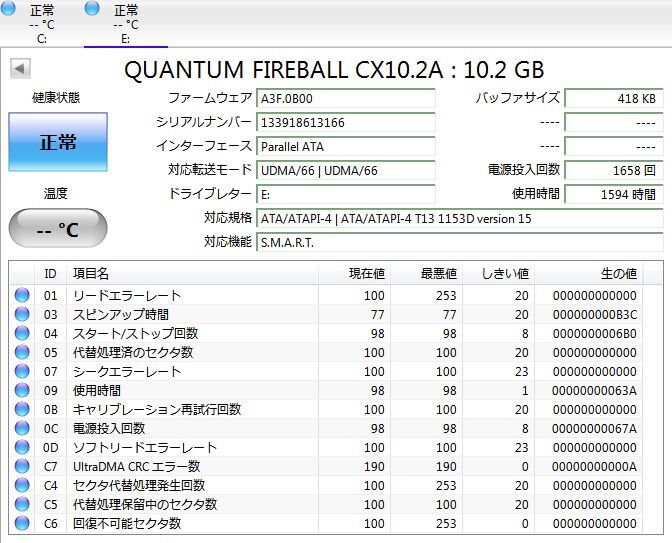Select the C: drive status tab

point(41,23)
